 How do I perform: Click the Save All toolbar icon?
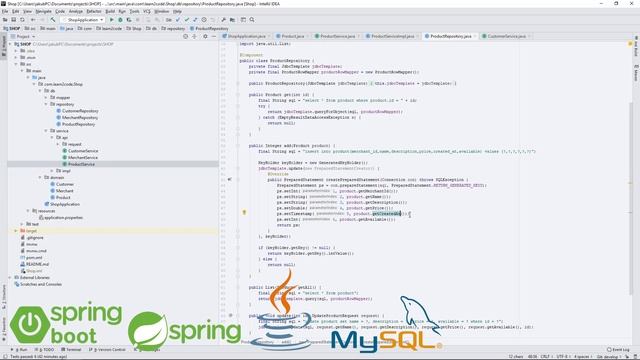(x=13, y=20)
